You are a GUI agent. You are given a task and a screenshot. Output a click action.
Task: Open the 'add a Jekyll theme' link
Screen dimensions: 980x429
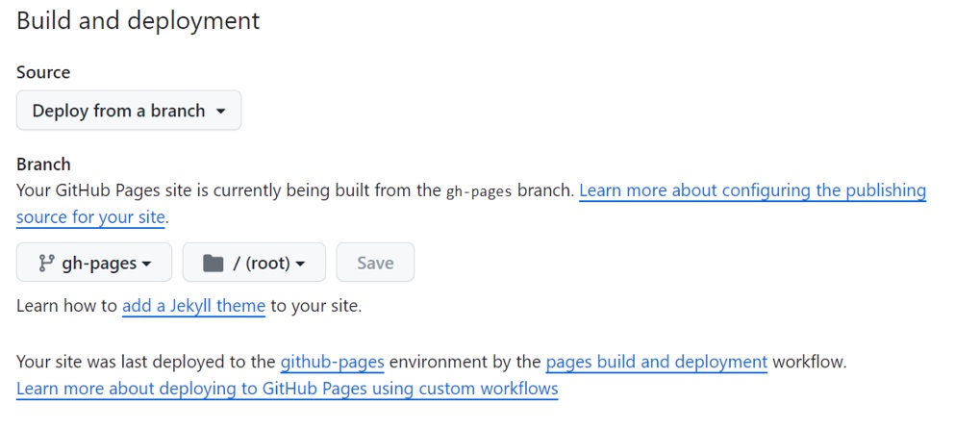coord(193,307)
